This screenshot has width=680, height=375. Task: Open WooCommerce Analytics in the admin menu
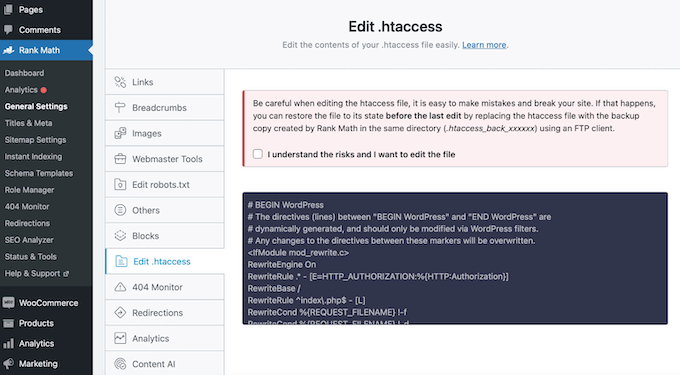point(46,343)
